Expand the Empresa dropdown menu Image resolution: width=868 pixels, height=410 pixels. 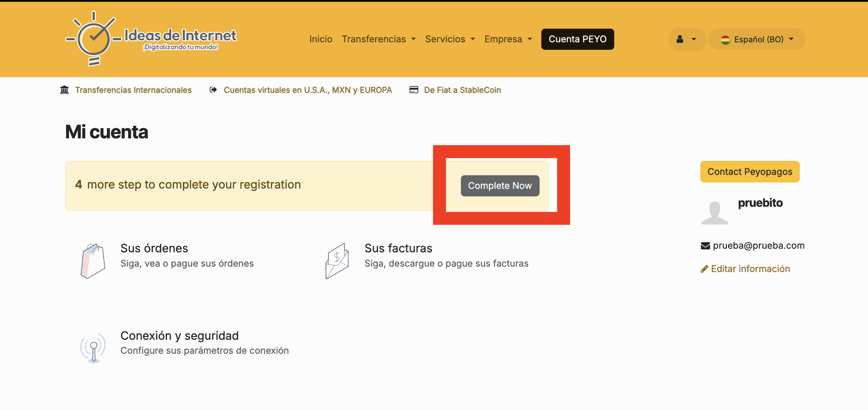(x=508, y=39)
